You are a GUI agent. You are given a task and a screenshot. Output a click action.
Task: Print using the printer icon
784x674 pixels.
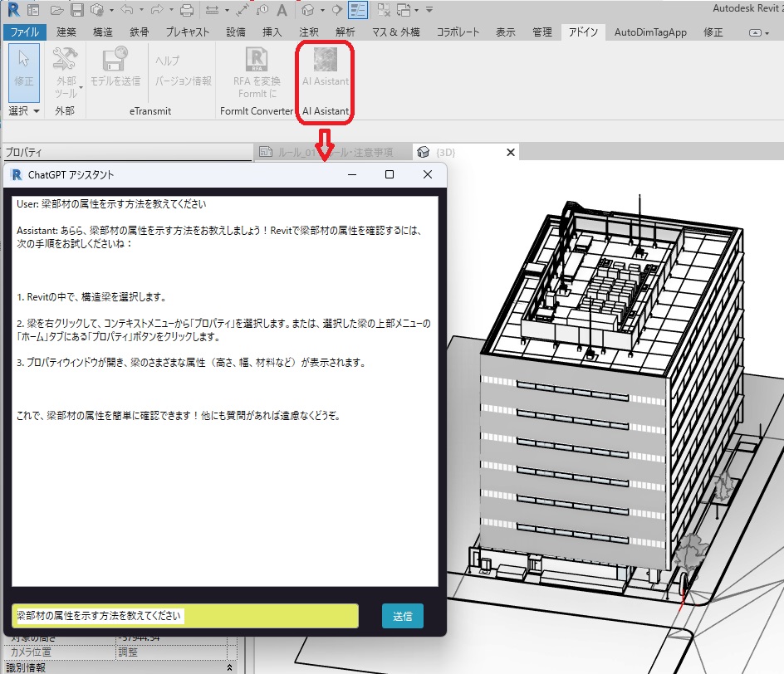(x=187, y=10)
